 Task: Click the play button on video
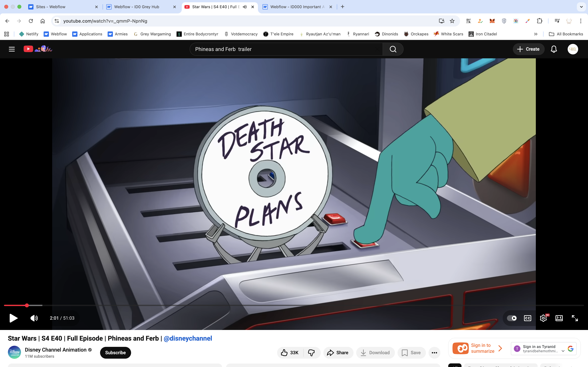pyautogui.click(x=13, y=318)
